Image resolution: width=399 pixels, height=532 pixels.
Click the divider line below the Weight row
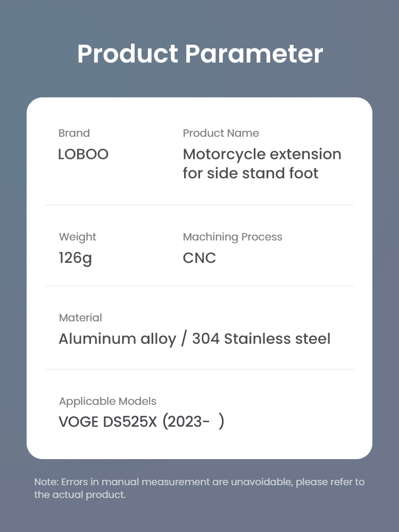[199, 286]
